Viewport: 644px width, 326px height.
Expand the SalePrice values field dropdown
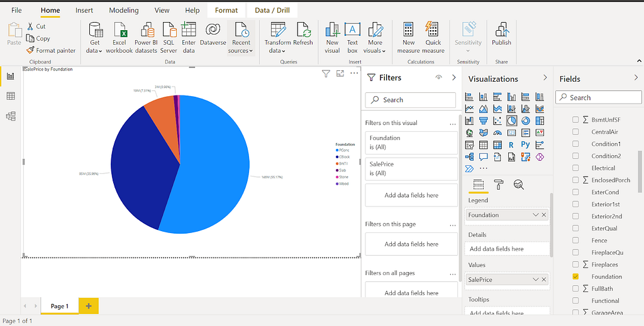click(x=535, y=280)
